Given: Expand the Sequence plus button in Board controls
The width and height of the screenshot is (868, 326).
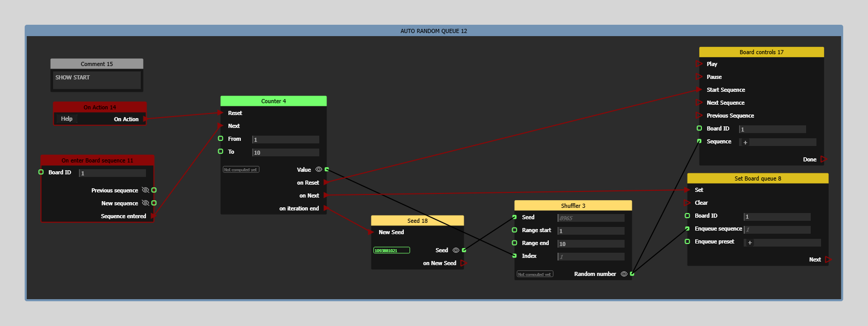Looking at the screenshot, I should click(x=745, y=142).
